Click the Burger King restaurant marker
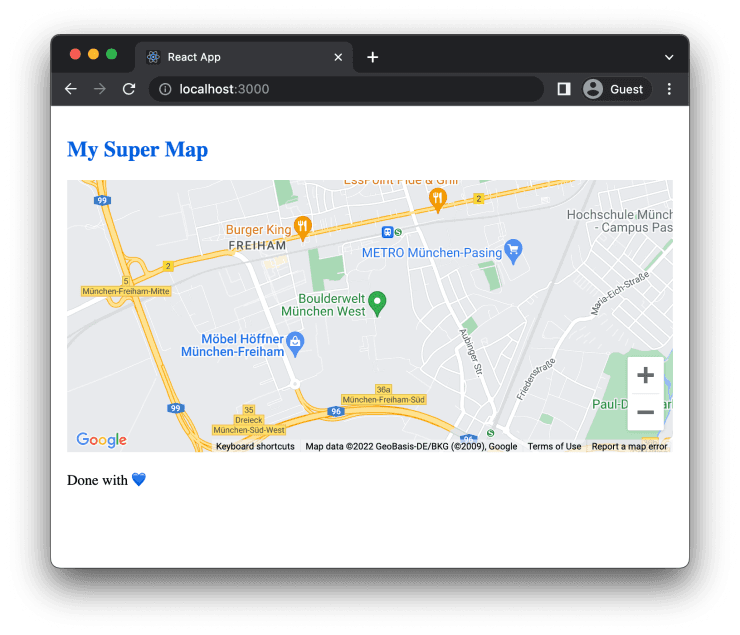The image size is (740, 635). click(x=302, y=227)
